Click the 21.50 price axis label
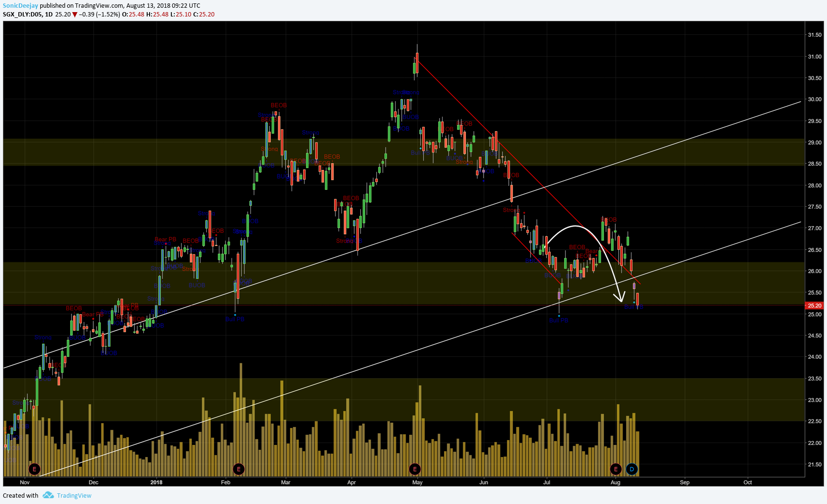The width and height of the screenshot is (827, 504). [814, 464]
